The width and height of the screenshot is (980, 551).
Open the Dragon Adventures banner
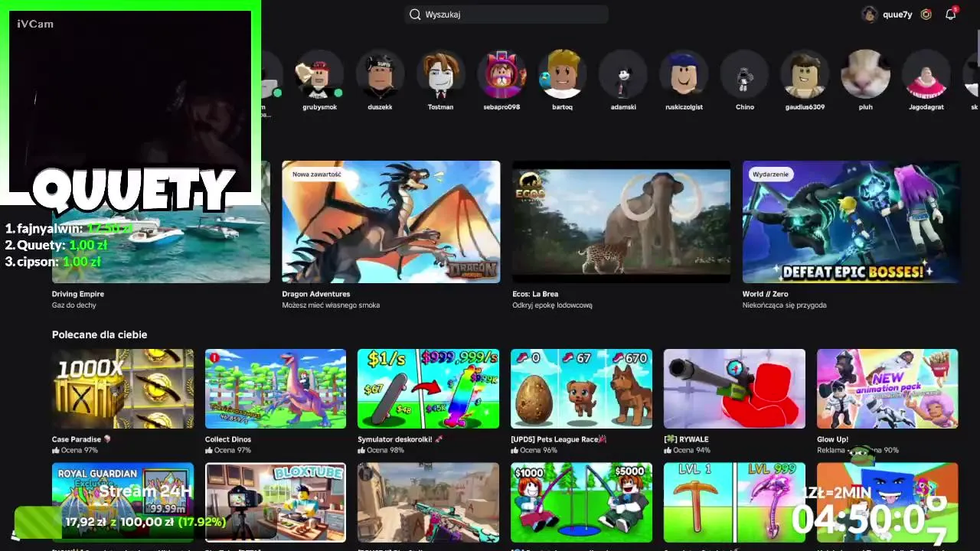tap(391, 222)
